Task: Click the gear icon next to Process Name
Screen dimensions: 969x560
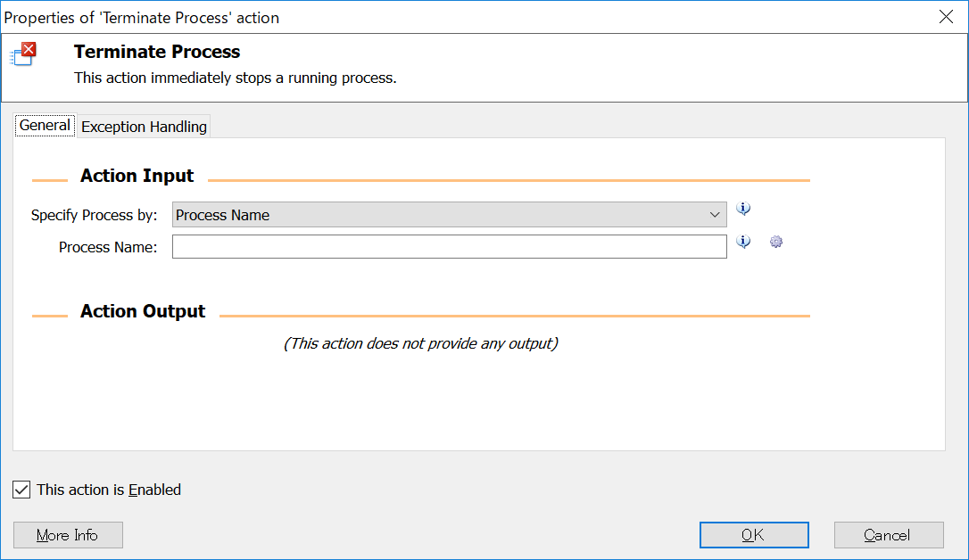Action: click(x=776, y=242)
